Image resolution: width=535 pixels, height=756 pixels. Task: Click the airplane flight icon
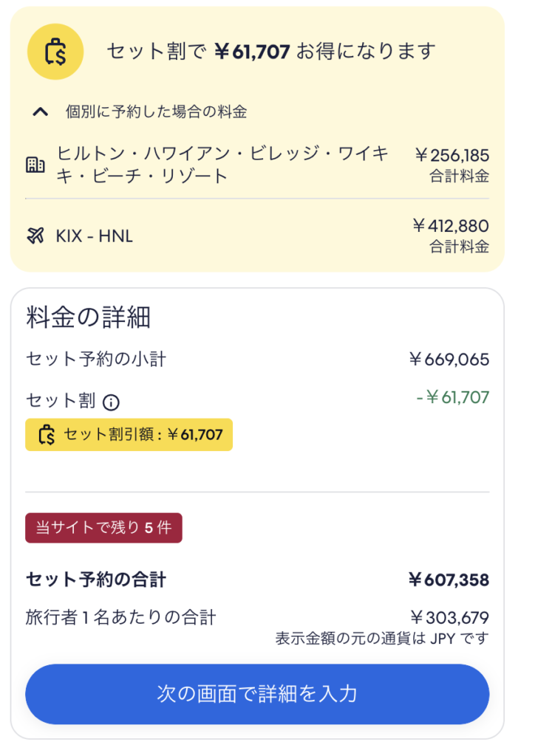click(35, 236)
